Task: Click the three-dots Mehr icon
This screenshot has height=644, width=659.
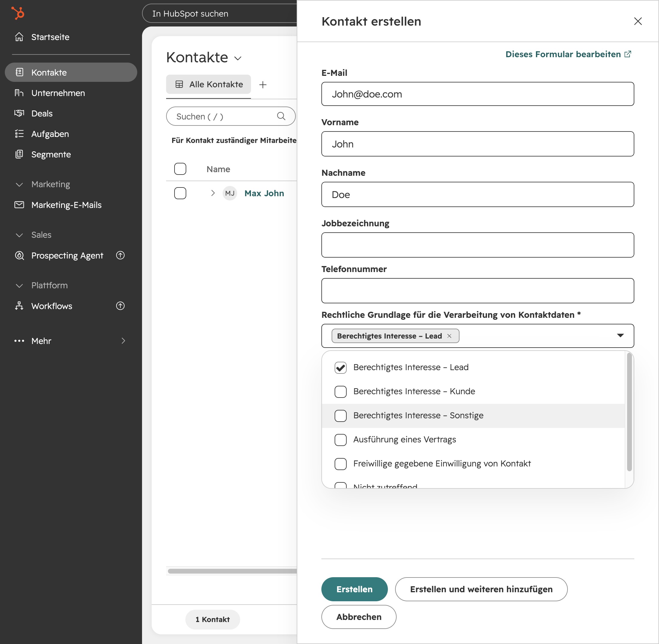Action: click(x=19, y=341)
